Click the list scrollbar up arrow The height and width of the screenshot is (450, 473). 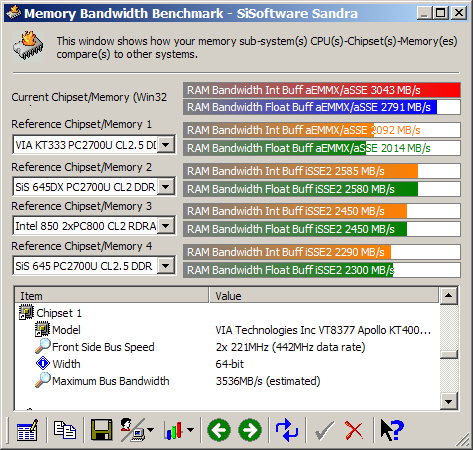(x=448, y=296)
